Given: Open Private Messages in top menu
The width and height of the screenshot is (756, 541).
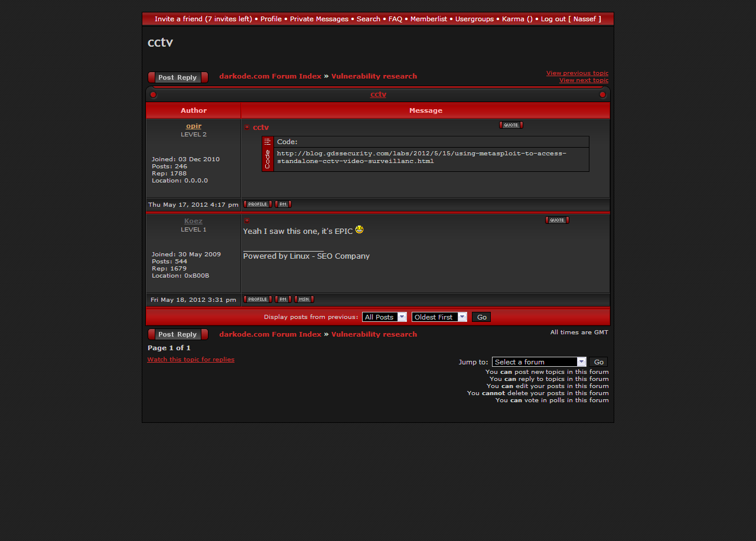Looking at the screenshot, I should pos(319,19).
